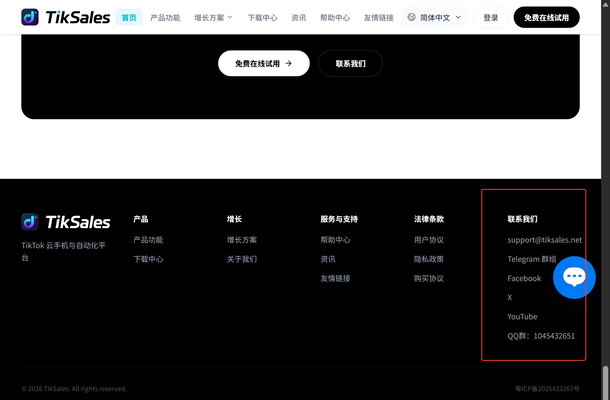
Task: Open 关于我们 footer link
Action: point(242,259)
